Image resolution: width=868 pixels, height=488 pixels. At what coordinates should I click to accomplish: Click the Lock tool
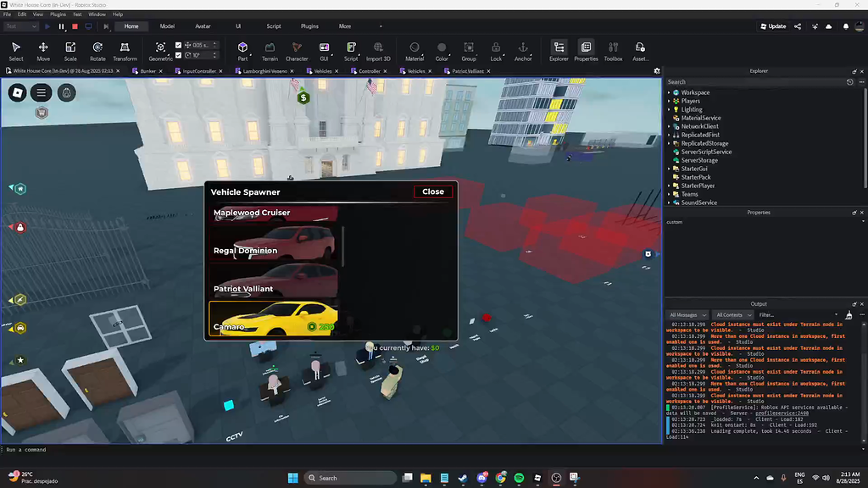pos(496,51)
